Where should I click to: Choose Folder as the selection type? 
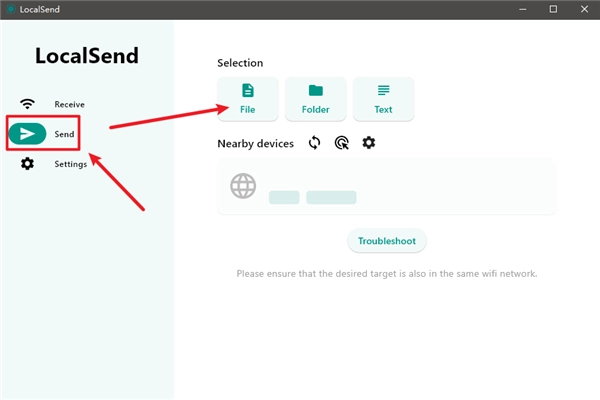tap(316, 98)
